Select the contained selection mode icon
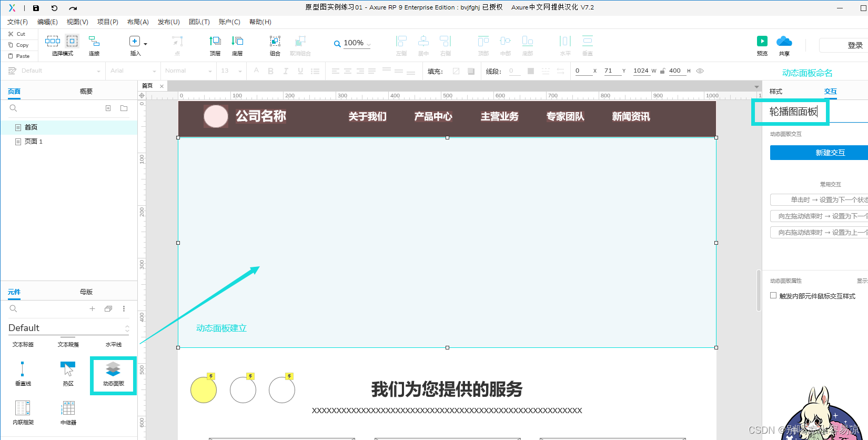This screenshot has width=868, height=440. point(72,41)
